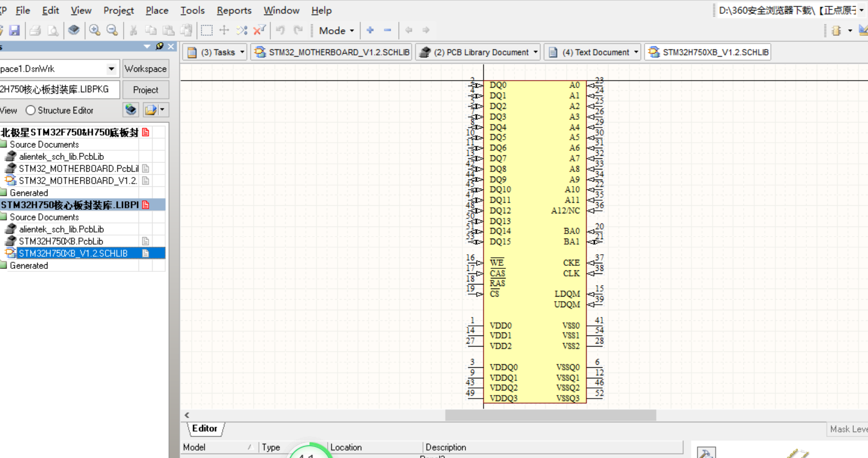Select the dashed rectangle selection tool
Image resolution: width=868 pixels, height=458 pixels.
[x=207, y=30]
